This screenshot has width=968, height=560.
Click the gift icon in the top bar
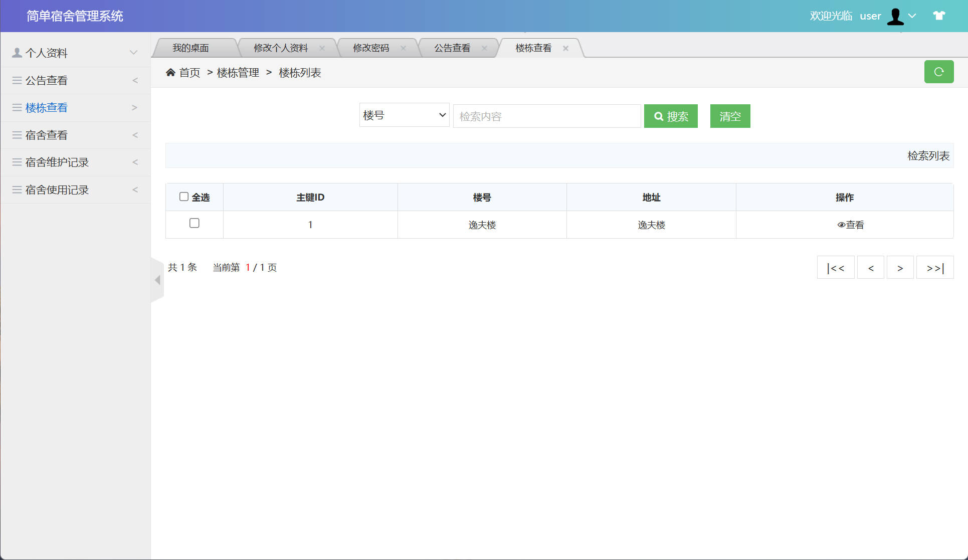point(938,16)
